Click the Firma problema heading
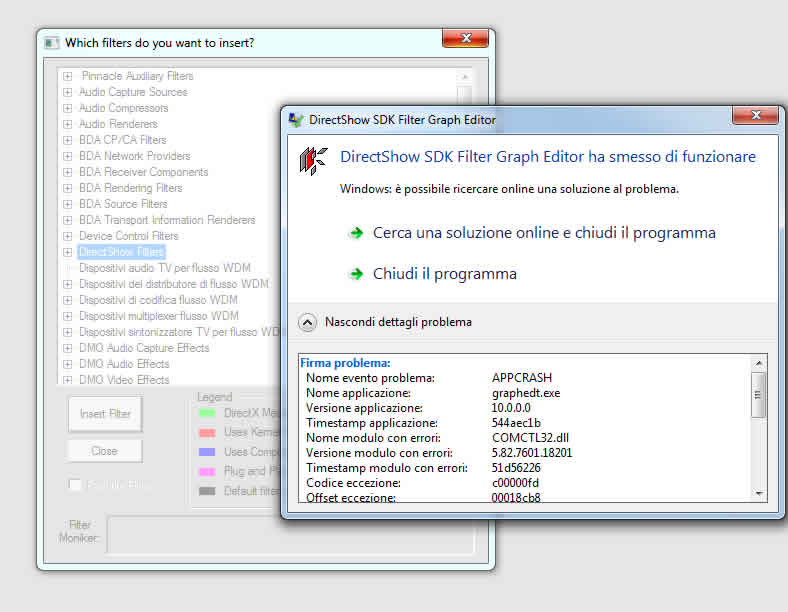The height and width of the screenshot is (612, 788). [x=345, y=363]
